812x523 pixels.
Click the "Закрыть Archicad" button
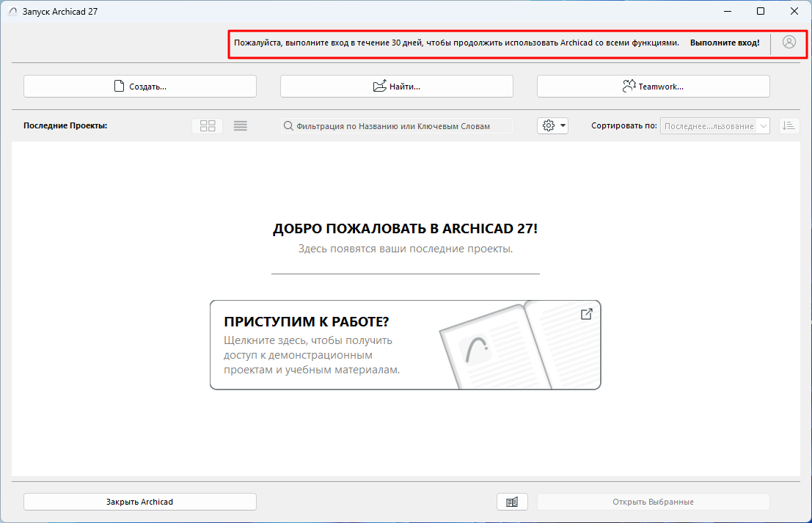[x=140, y=502]
